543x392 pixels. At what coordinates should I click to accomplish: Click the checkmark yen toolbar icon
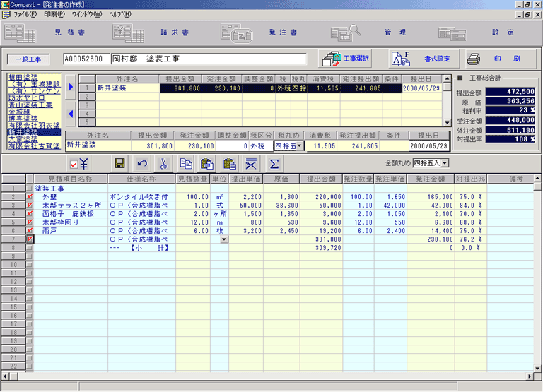point(79,164)
